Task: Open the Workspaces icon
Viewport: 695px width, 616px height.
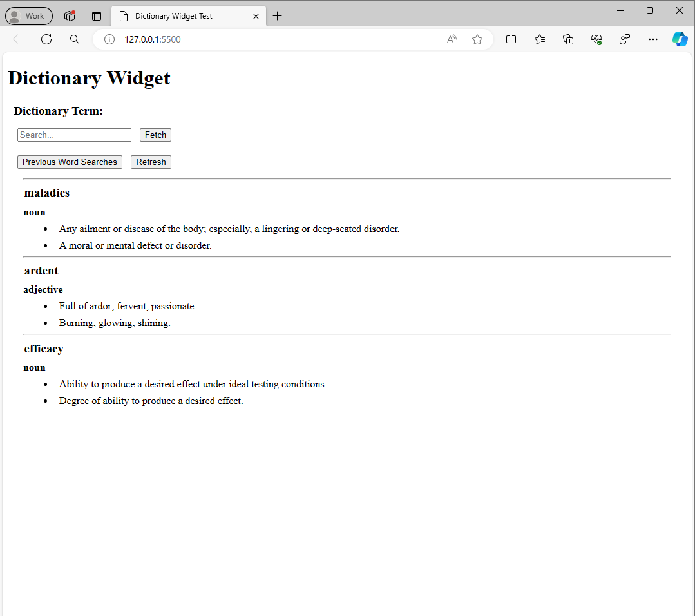Action: (x=70, y=16)
